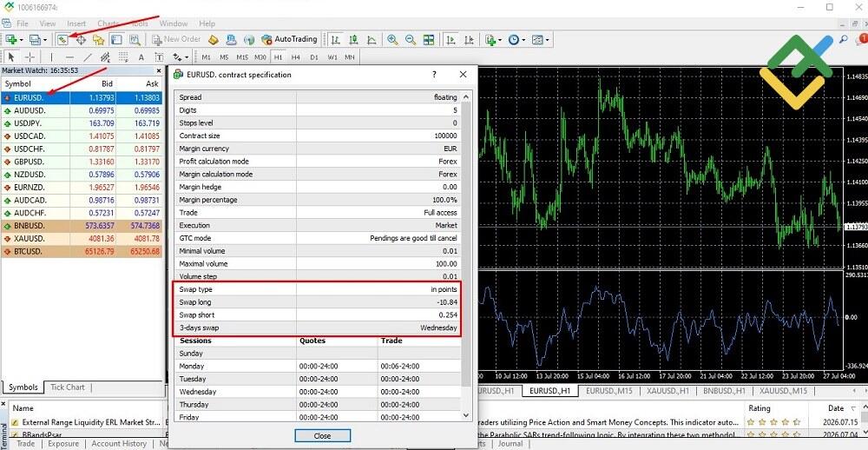The image size is (868, 450).
Task: Switch to H4 timeframe
Action: tap(296, 57)
